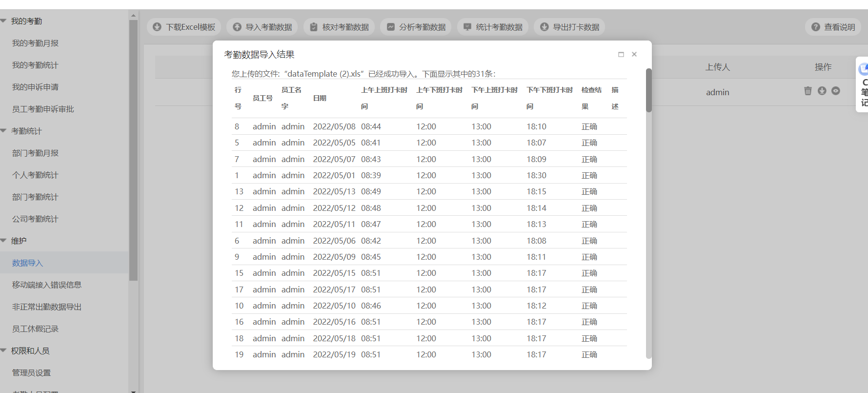Image resolution: width=868 pixels, height=393 pixels.
Task: Click the import results dialog scrollbar thumb
Action: pos(648,90)
